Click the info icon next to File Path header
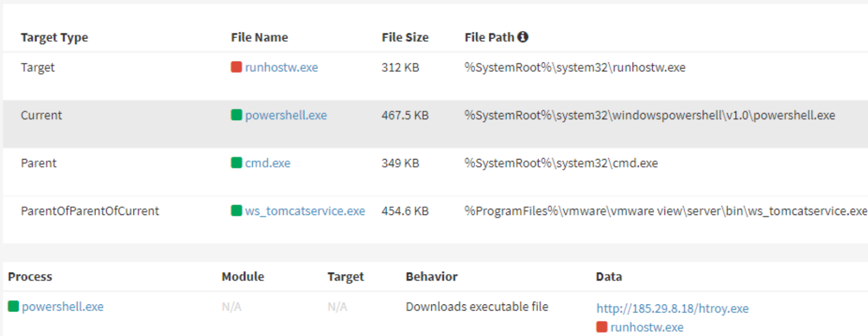 523,36
